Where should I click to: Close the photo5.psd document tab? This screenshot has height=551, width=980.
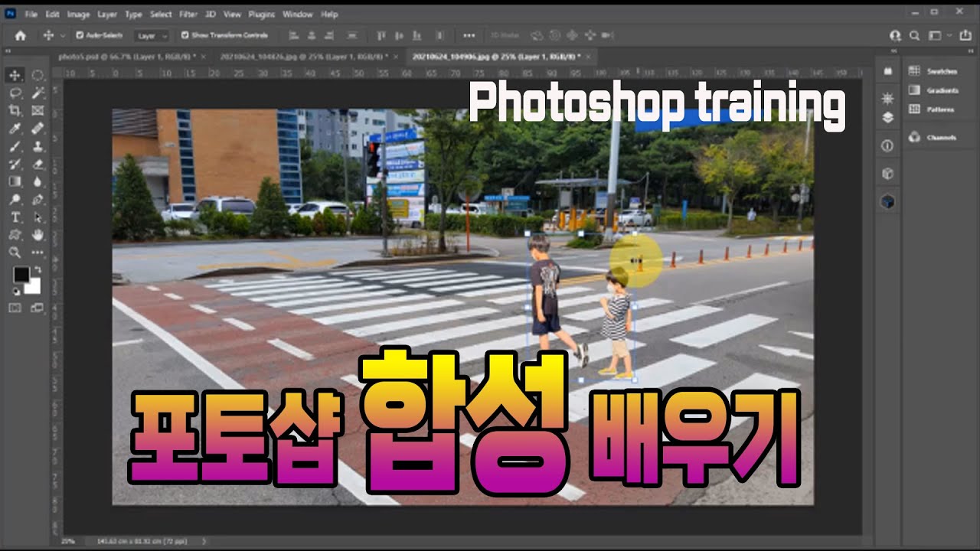point(204,56)
